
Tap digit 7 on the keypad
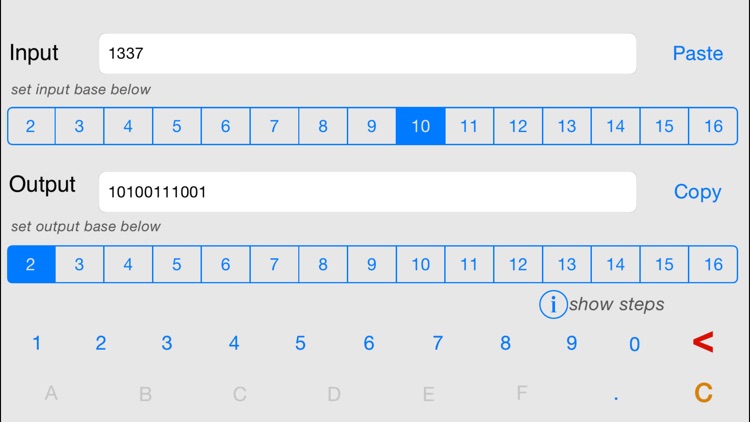[x=437, y=343]
